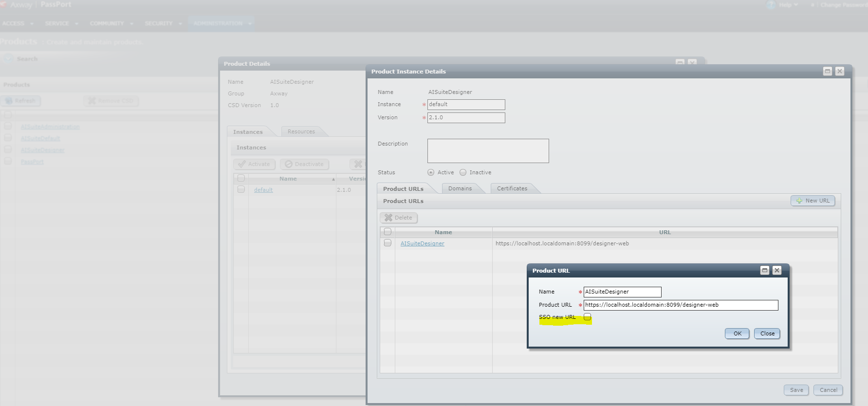The width and height of the screenshot is (868, 406).
Task: Close the Product Instance Details window
Action: [840, 71]
